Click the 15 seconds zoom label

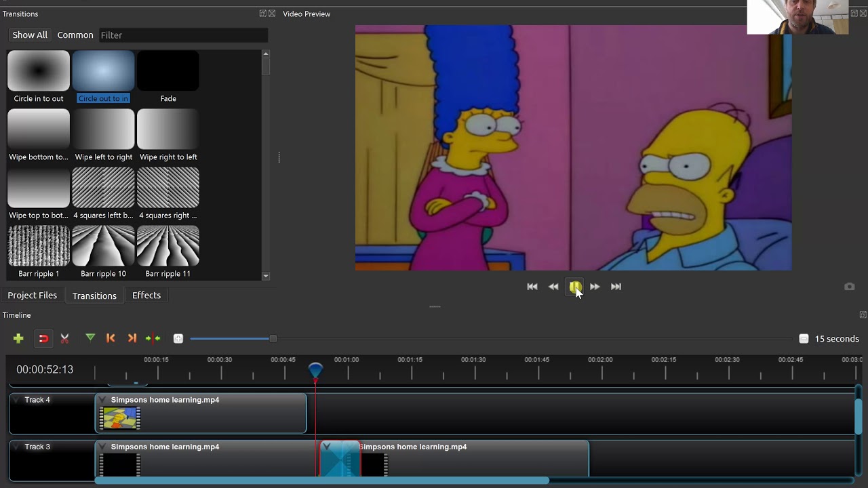point(837,339)
